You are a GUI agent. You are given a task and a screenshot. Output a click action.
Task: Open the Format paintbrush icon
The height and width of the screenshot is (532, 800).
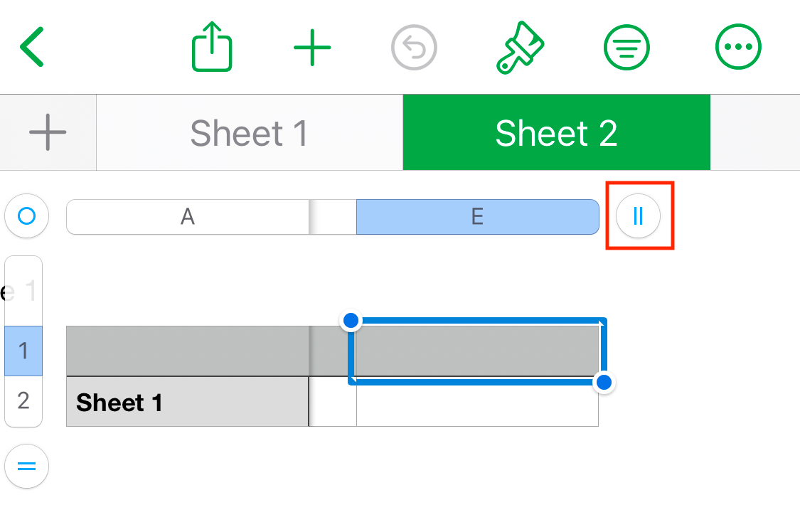[520, 47]
